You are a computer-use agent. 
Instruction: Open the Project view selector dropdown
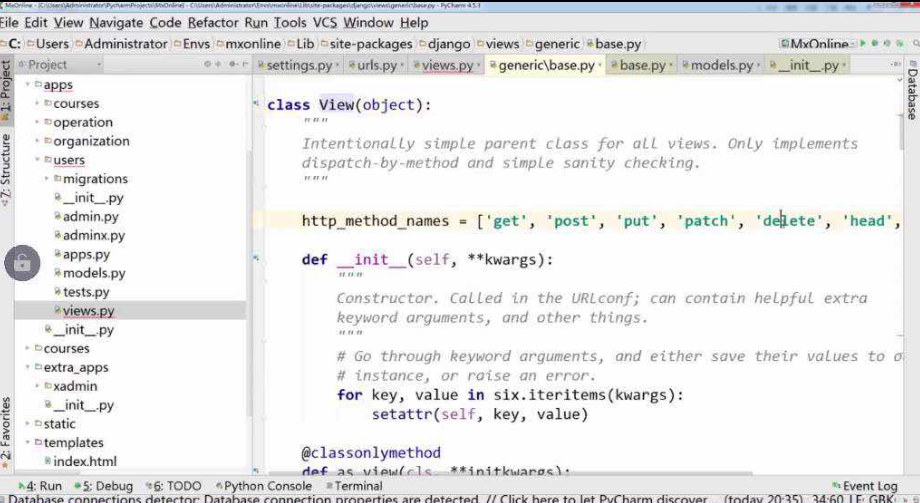click(61, 65)
